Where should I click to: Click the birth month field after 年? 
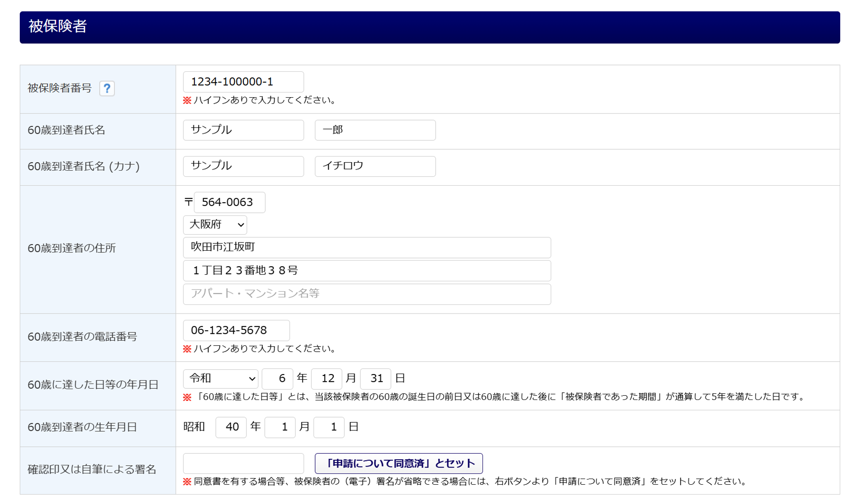[x=280, y=427]
